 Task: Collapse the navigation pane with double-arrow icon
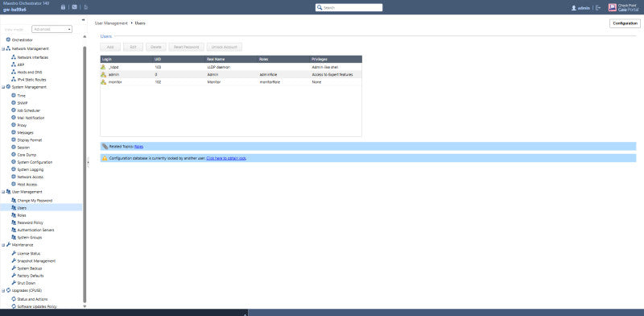83,19
